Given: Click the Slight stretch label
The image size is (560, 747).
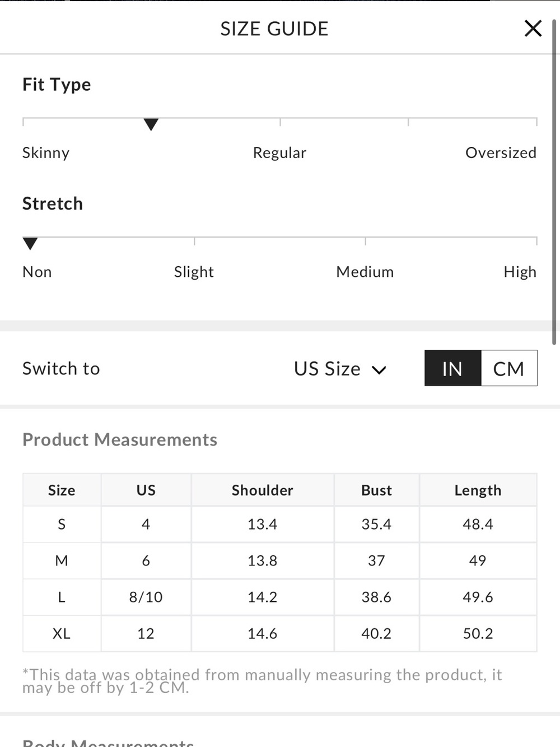Looking at the screenshot, I should 194,272.
